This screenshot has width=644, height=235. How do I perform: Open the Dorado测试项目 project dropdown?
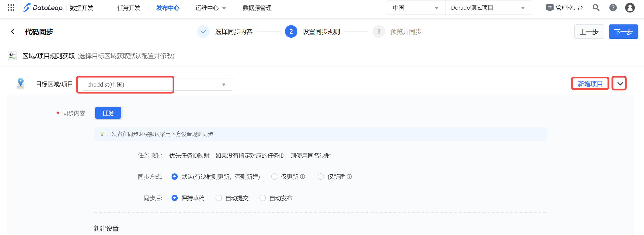488,8
